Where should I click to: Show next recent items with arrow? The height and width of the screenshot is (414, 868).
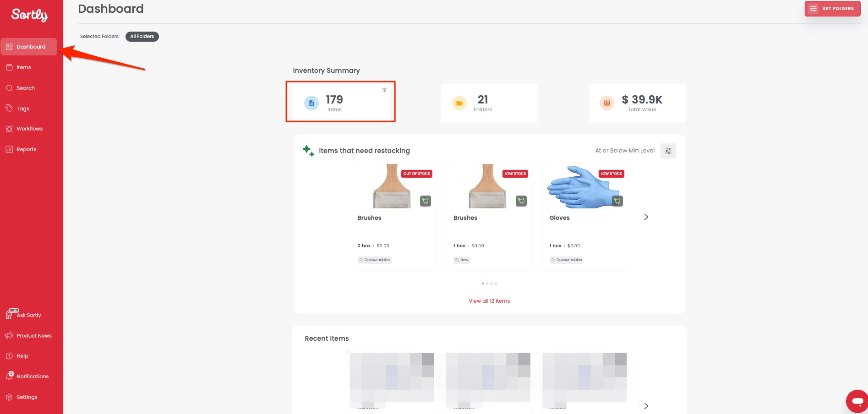coord(646,406)
